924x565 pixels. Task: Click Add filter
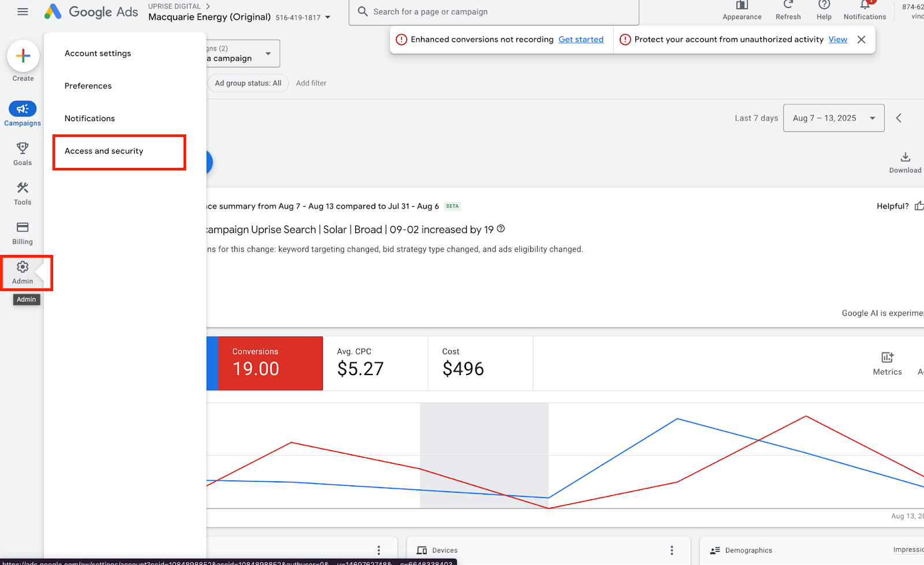coord(311,83)
